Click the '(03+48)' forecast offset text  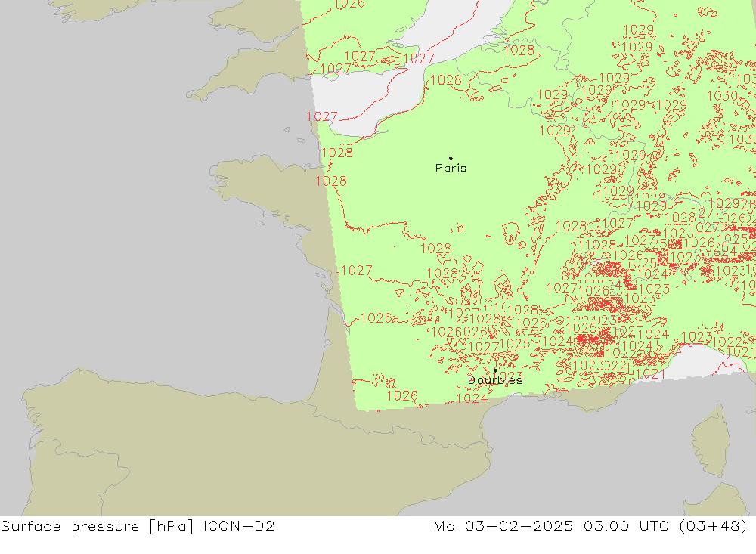click(x=713, y=525)
